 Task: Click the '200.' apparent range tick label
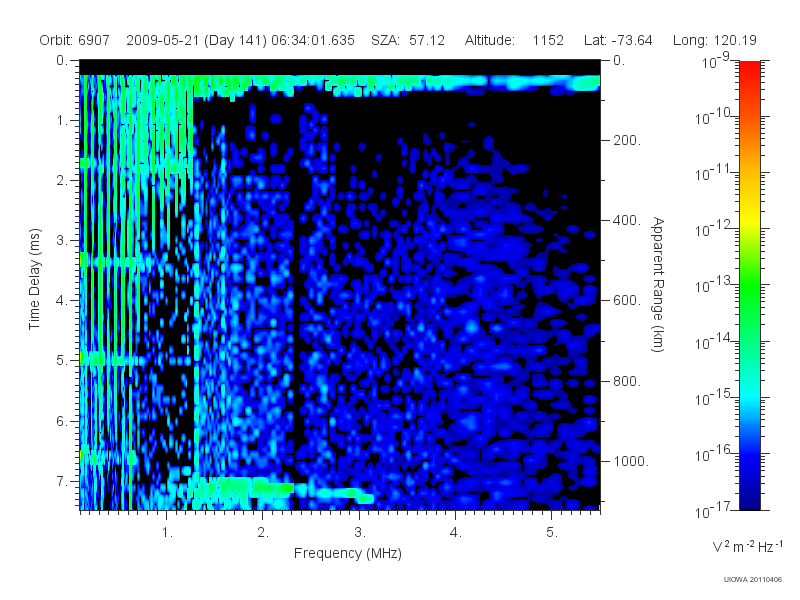coord(627,140)
